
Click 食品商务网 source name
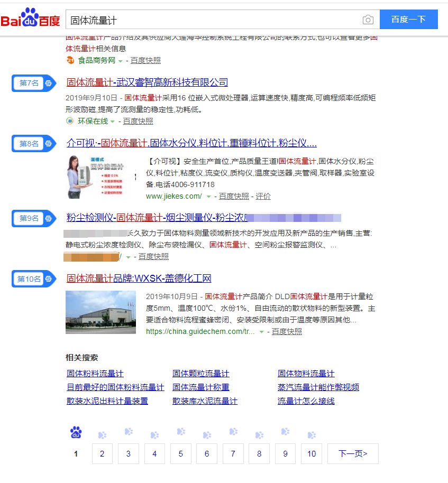point(96,60)
